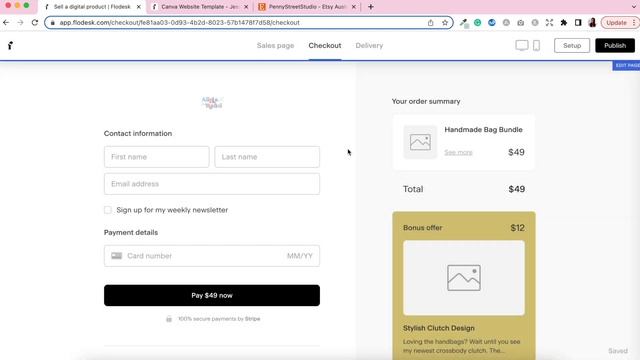Click the Pay $49 now button

click(212, 295)
